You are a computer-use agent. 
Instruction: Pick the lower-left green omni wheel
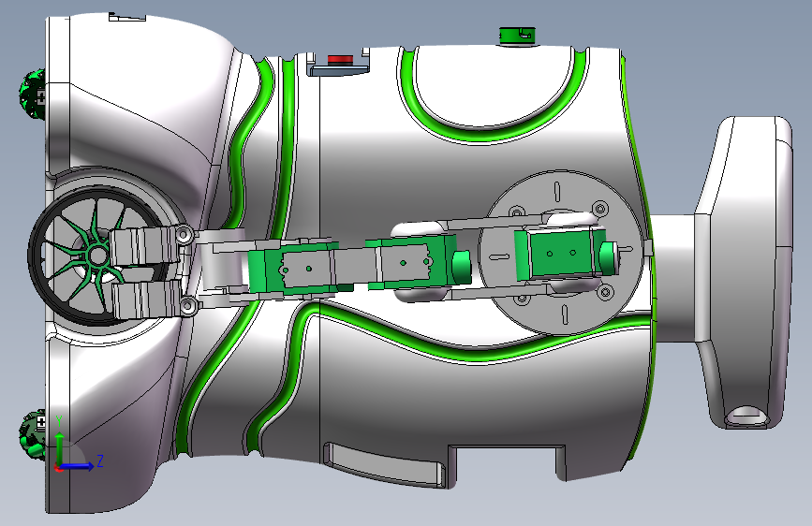coord(32,434)
